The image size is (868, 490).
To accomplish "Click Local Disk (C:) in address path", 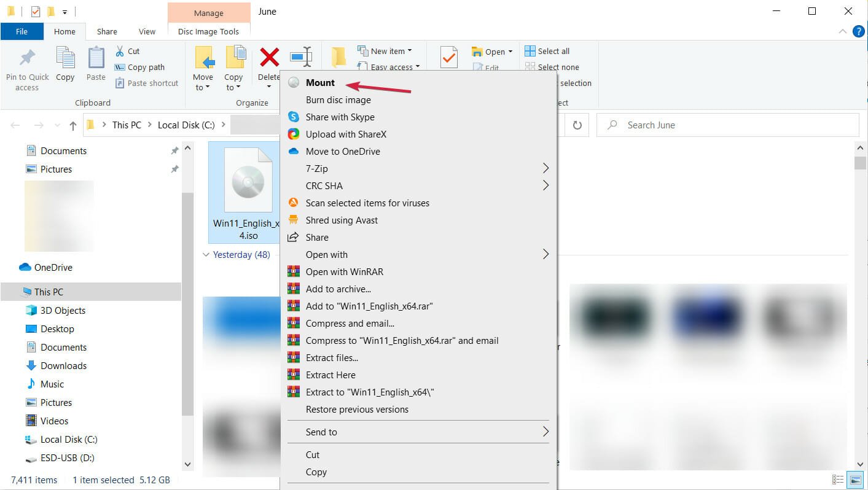I will (x=186, y=125).
